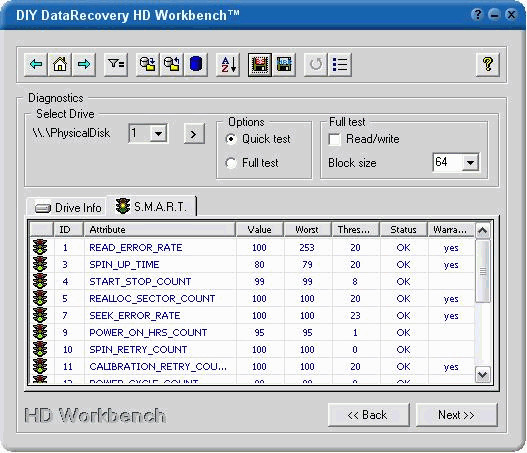527x453 pixels.
Task: Select the START_STOP_COUNT attribute text
Action: tap(140, 282)
